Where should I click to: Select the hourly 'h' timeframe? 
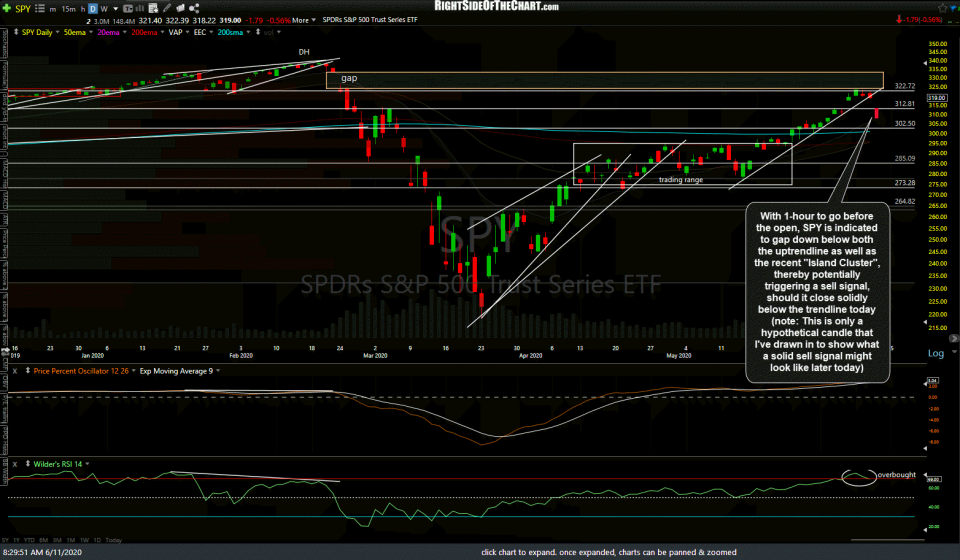click(83, 9)
